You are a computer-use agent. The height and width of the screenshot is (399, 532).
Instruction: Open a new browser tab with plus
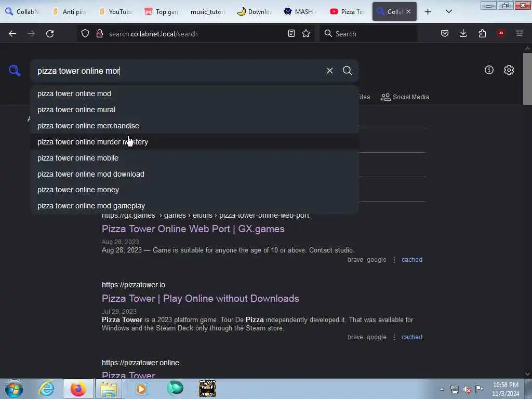click(428, 11)
